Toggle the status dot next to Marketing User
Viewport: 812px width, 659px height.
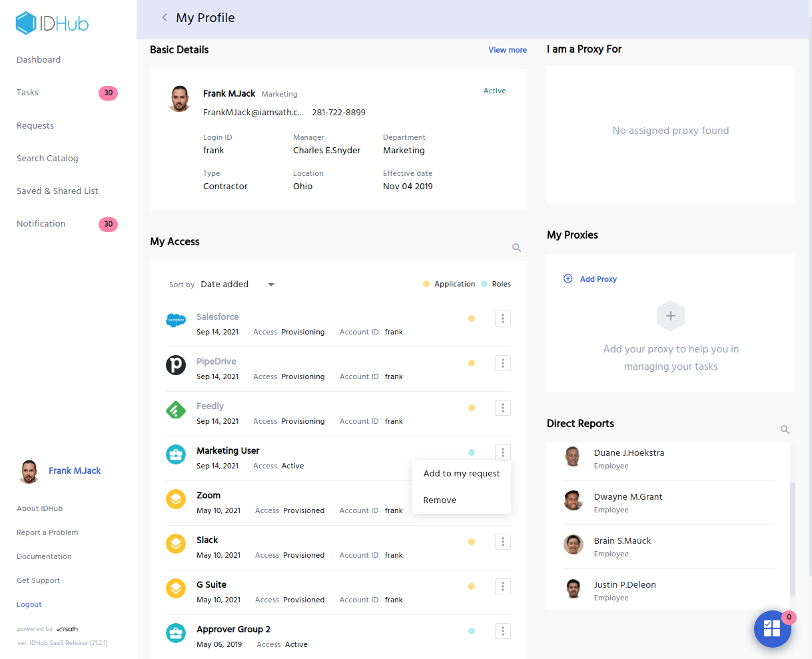(x=472, y=452)
